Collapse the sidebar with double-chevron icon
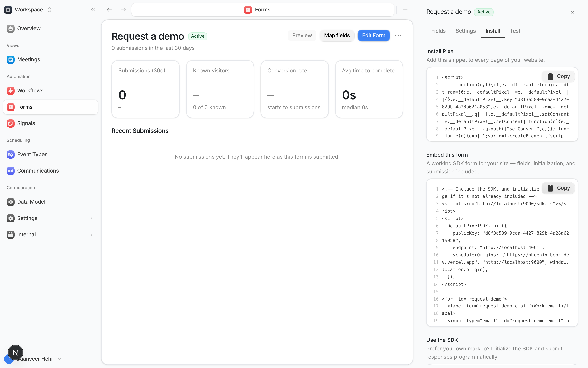Image resolution: width=588 pixels, height=368 pixels. click(x=93, y=10)
